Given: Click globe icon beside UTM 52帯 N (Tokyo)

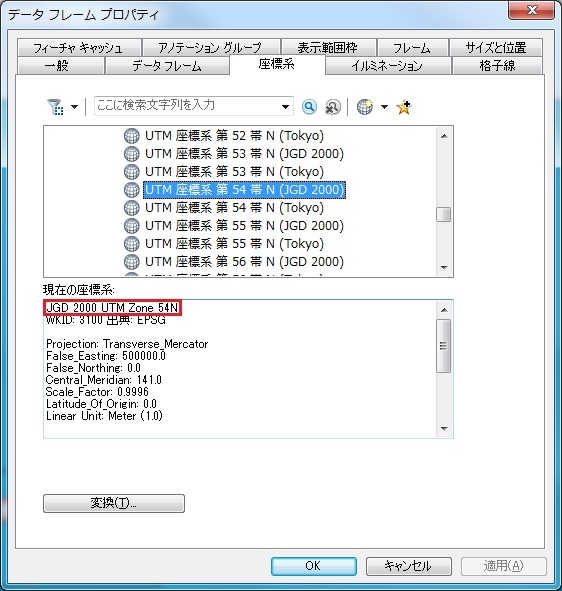Looking at the screenshot, I should pyautogui.click(x=132, y=136).
